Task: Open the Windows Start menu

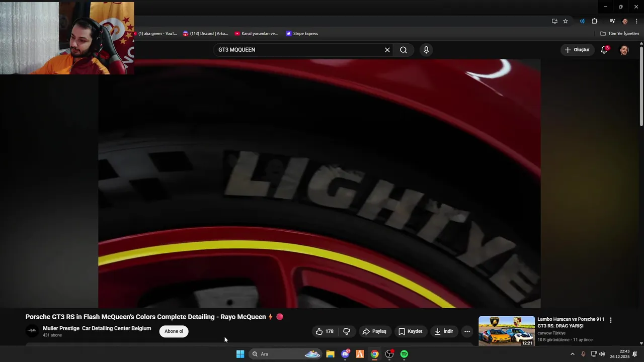Action: pyautogui.click(x=240, y=354)
